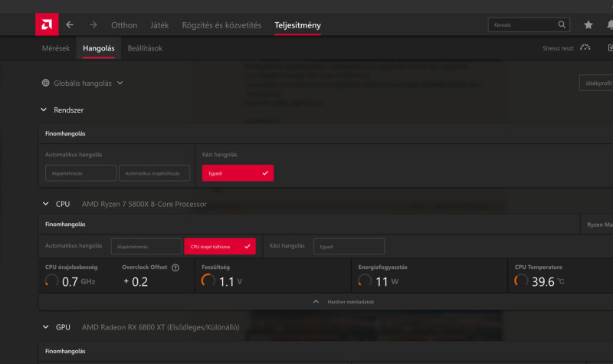The height and width of the screenshot is (364, 613).
Task: Expand the Globális hangolás dropdown
Action: click(83, 83)
